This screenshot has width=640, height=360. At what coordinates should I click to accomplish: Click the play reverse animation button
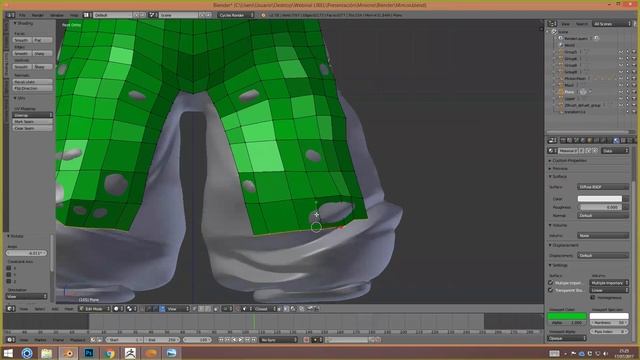point(234,340)
